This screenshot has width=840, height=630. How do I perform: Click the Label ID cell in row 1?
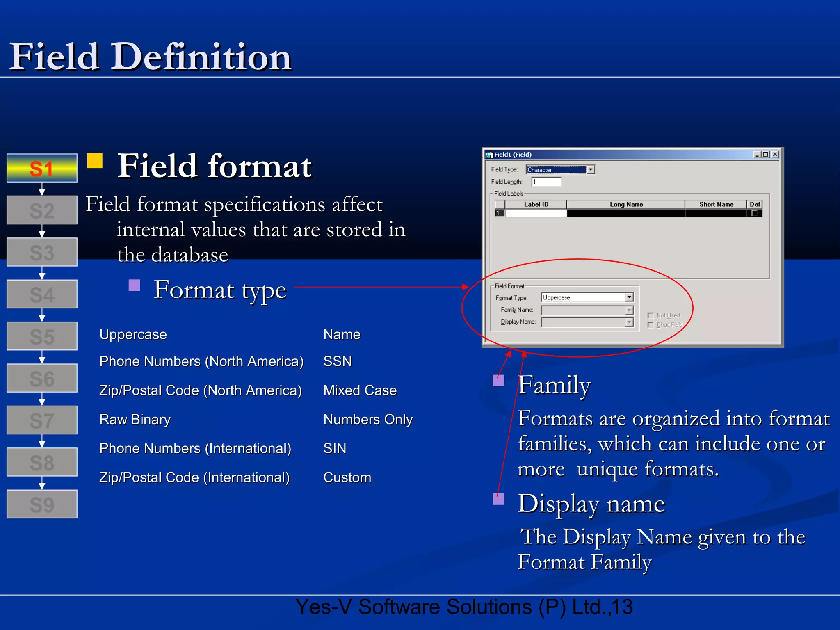click(x=536, y=213)
